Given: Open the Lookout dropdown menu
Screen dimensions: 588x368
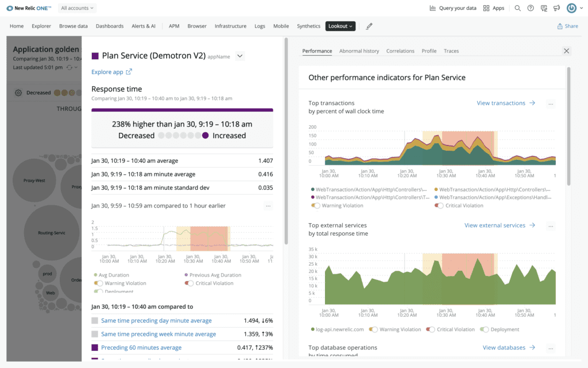Looking at the screenshot, I should (341, 26).
